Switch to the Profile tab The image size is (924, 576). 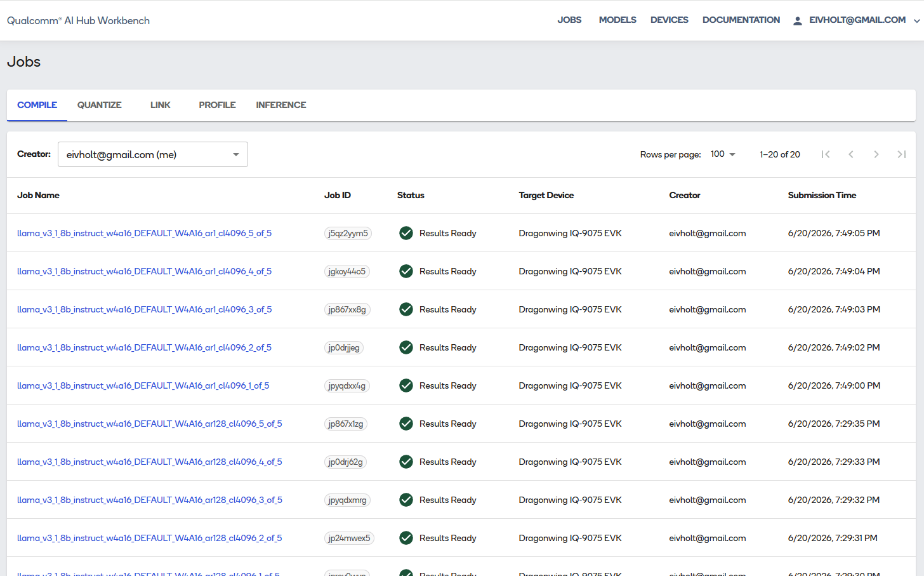(x=217, y=105)
